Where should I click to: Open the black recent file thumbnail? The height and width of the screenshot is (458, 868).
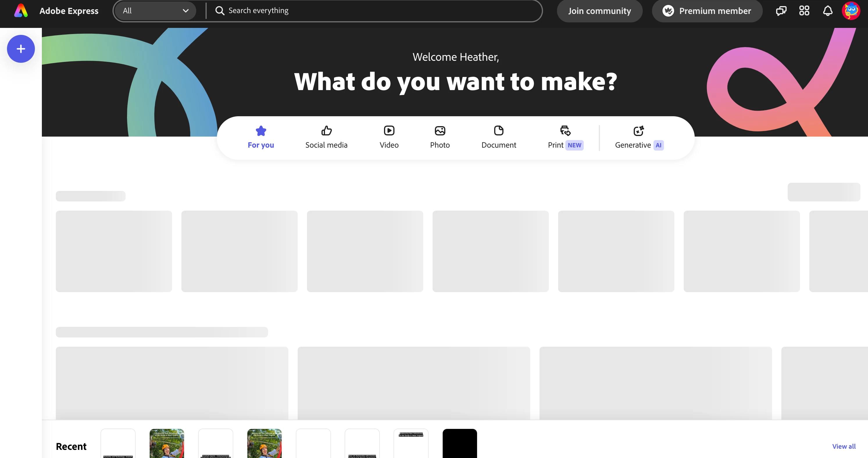pos(460,443)
